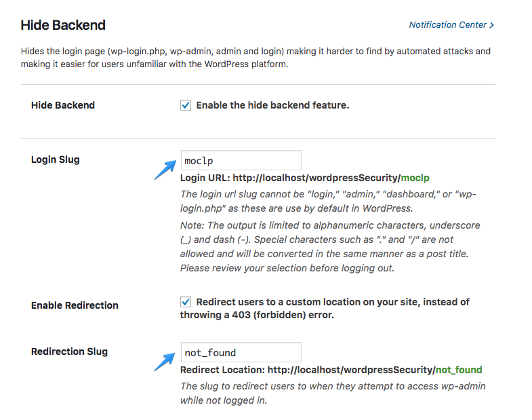Viewport: 532px width, 420px height.
Task: Click the blue arrow beside Login Slug
Action: [x=165, y=170]
